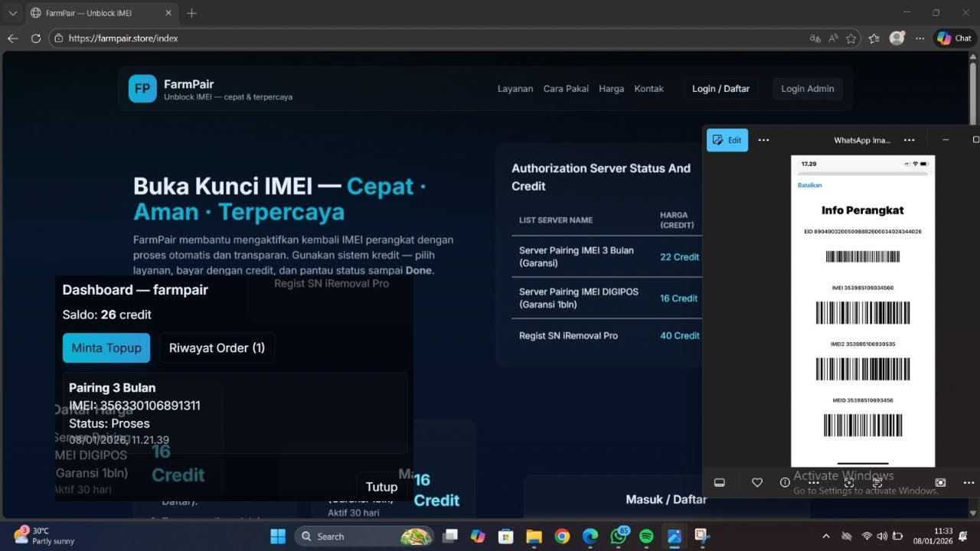Add page to favorites star
This screenshot has height=551, width=980.
tap(851, 38)
